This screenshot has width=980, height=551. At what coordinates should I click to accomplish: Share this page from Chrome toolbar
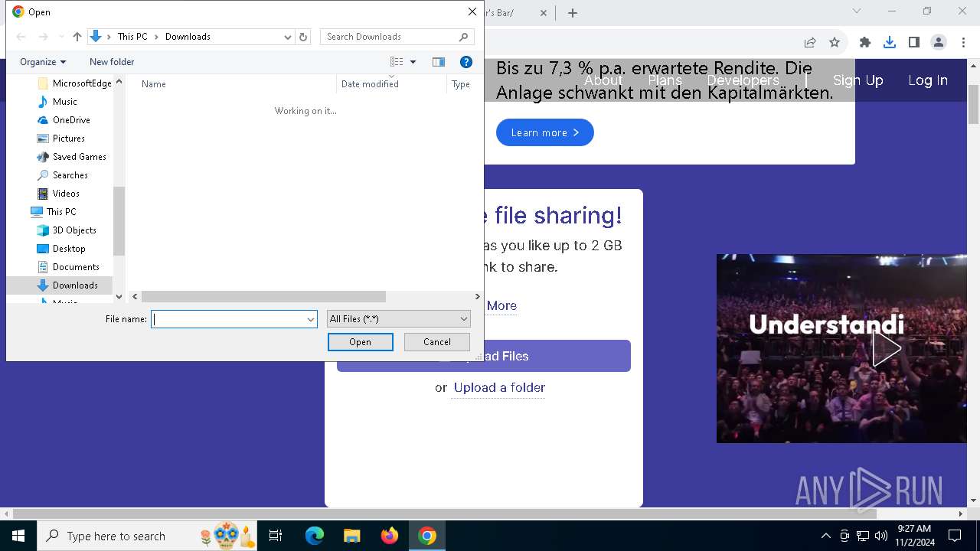tap(810, 43)
